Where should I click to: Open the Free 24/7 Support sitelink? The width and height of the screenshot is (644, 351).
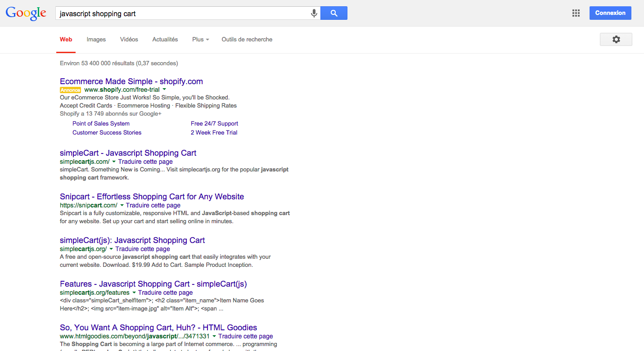[x=215, y=124]
